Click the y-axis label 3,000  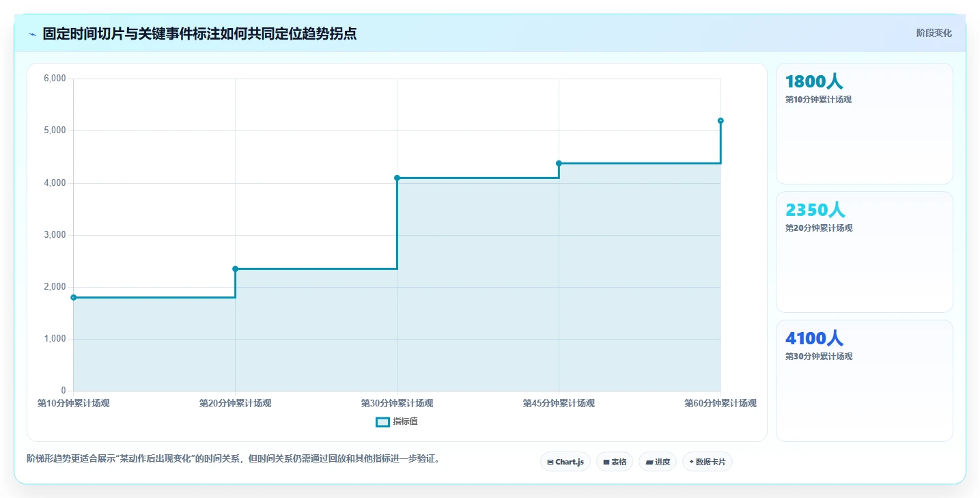(55, 235)
